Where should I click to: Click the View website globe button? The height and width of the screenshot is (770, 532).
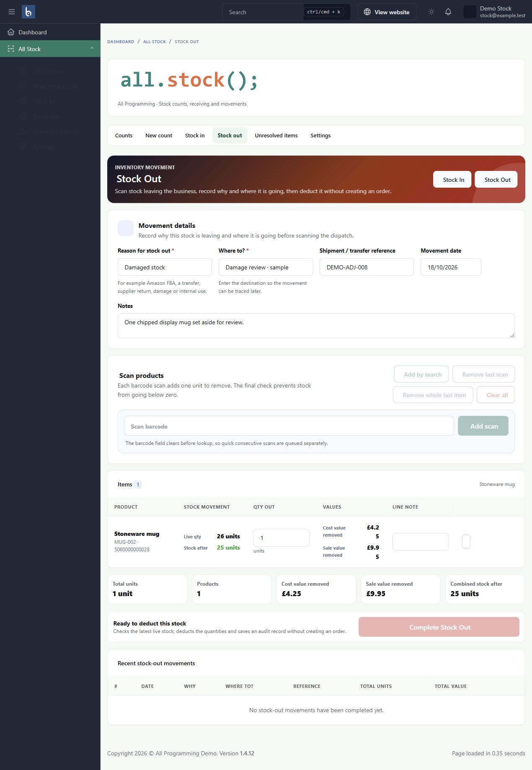(387, 12)
